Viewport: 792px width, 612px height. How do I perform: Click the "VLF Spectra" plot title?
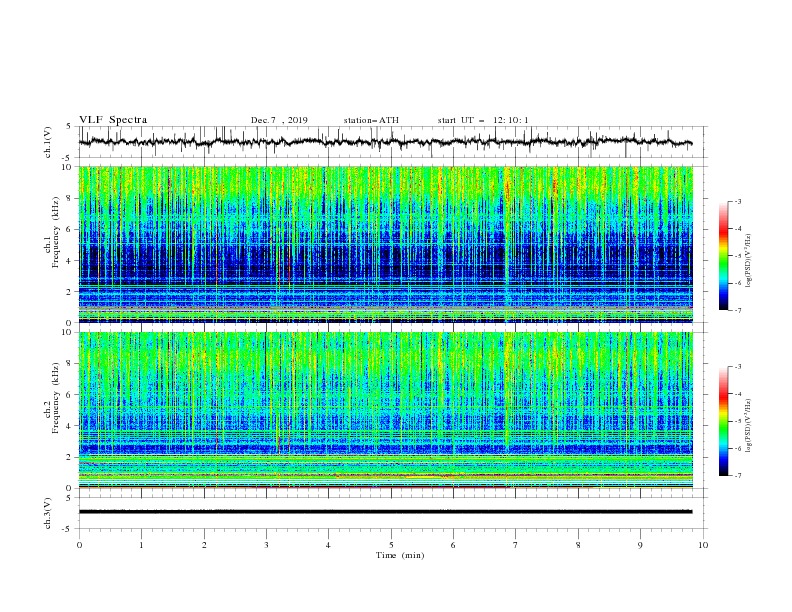coord(113,120)
